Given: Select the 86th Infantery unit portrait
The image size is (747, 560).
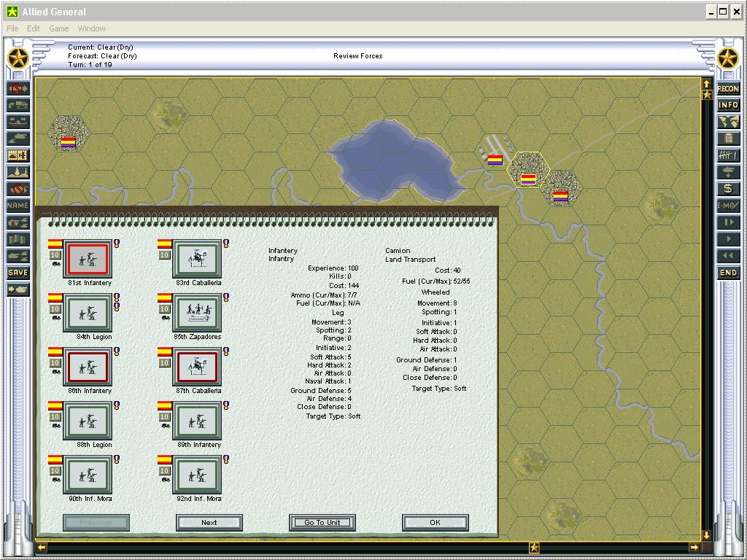Looking at the screenshot, I should click(88, 367).
